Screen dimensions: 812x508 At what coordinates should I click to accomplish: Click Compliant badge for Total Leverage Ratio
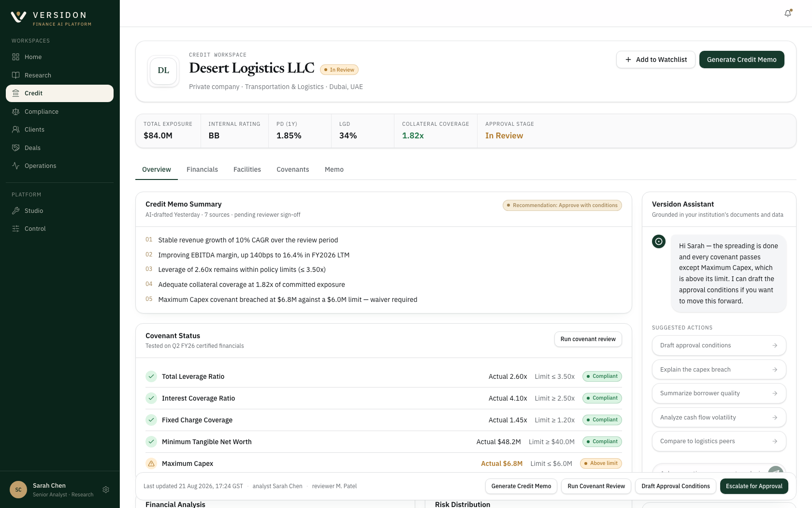click(602, 376)
